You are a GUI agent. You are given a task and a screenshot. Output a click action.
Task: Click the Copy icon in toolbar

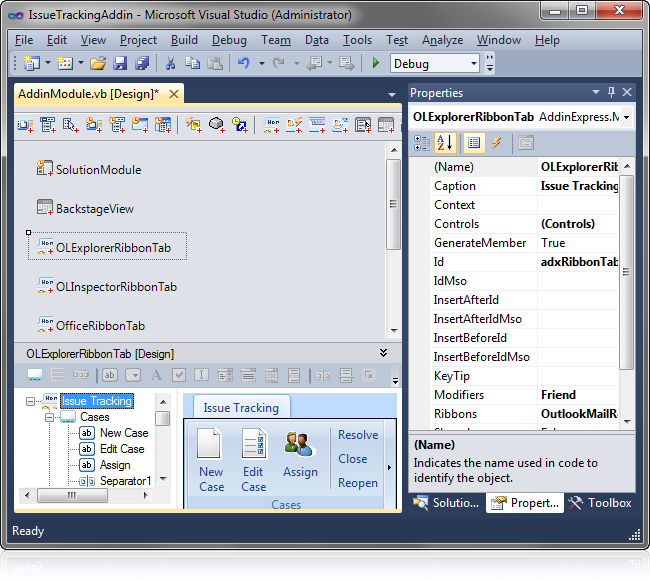tap(193, 63)
